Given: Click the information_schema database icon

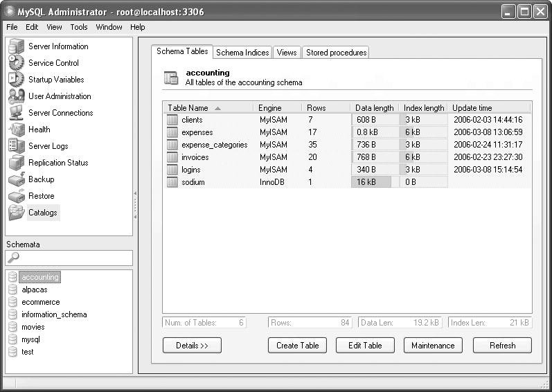Looking at the screenshot, I should point(12,314).
